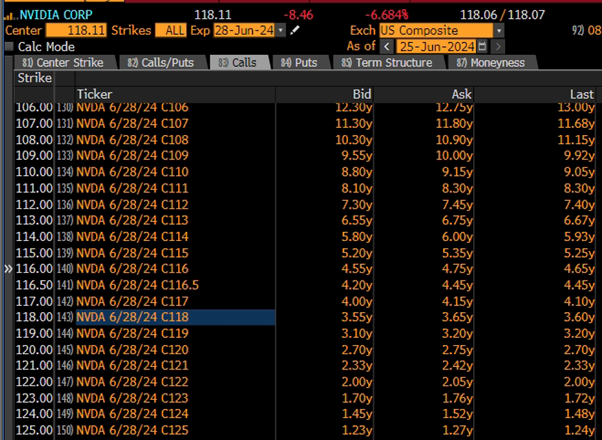Open ticker NVDA 6/28/24 C111
The width and height of the screenshot is (602, 440).
(132, 189)
